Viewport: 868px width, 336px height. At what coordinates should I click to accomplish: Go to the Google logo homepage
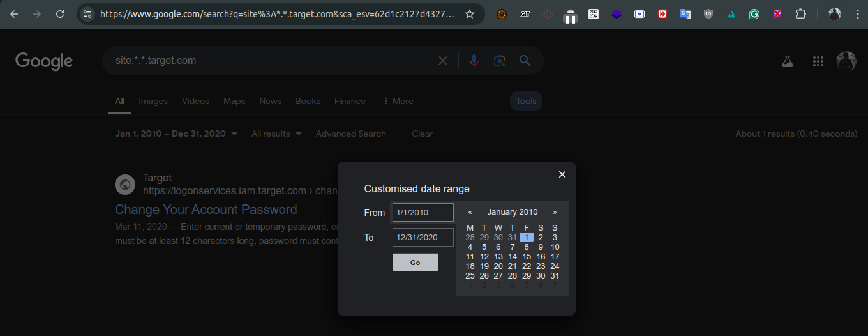click(x=44, y=61)
